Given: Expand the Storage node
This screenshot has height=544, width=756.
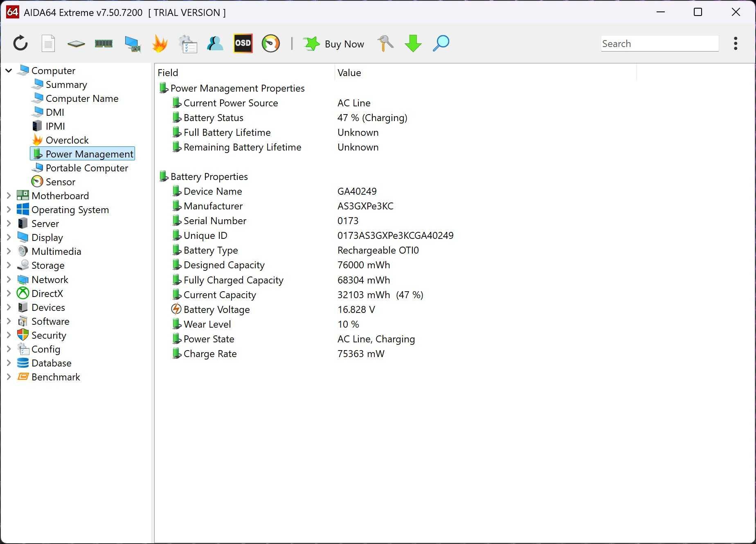Looking at the screenshot, I should [x=9, y=265].
